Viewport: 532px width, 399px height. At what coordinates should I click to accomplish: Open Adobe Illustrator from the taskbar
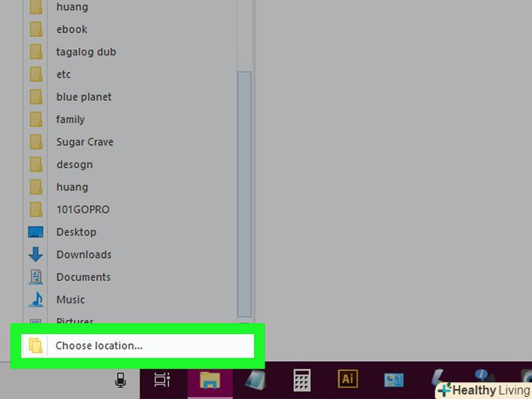[348, 379]
